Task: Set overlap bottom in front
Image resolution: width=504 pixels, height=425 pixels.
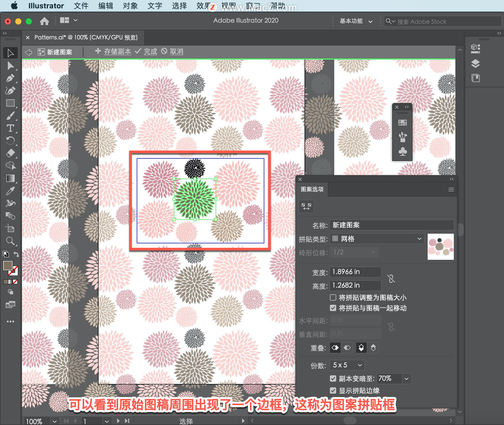Action: pyautogui.click(x=373, y=348)
